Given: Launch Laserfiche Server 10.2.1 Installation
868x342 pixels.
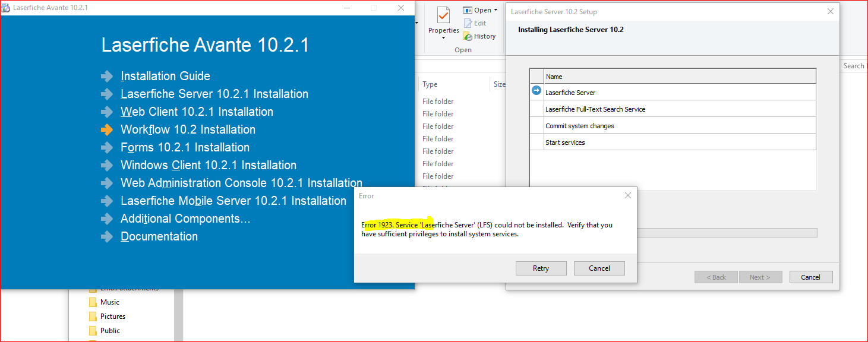Looking at the screenshot, I should pos(214,94).
